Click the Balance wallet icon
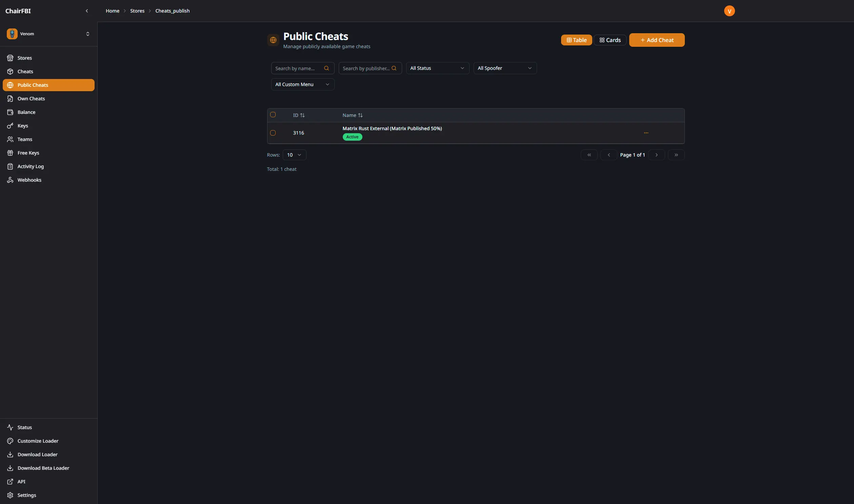 click(11, 112)
